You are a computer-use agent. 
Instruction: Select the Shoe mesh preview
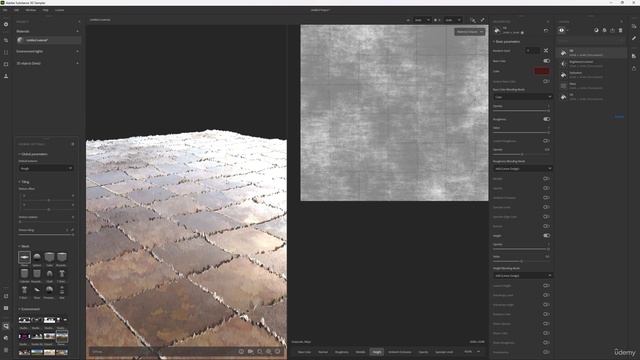(37, 290)
